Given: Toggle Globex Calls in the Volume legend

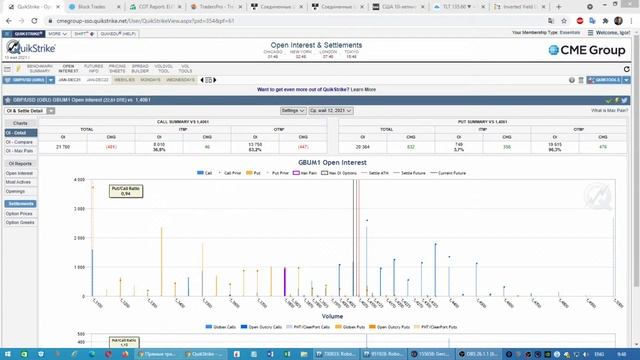Looking at the screenshot, I should tap(221, 327).
